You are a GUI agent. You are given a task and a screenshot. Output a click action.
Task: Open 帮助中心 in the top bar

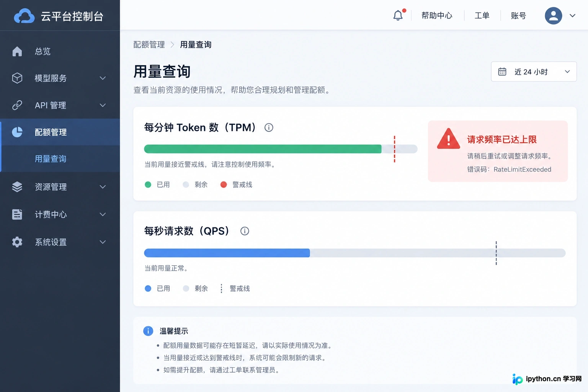point(437,16)
